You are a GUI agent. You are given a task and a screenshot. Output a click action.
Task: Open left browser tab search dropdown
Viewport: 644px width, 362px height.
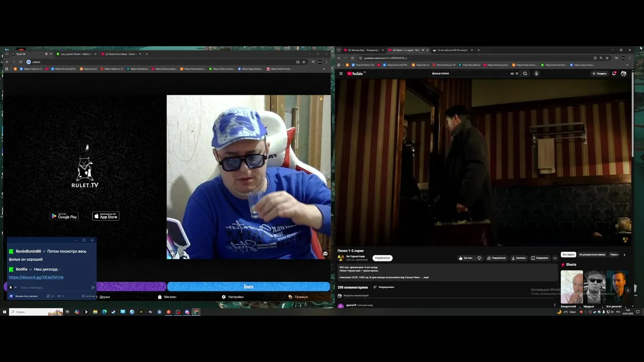(x=6, y=54)
